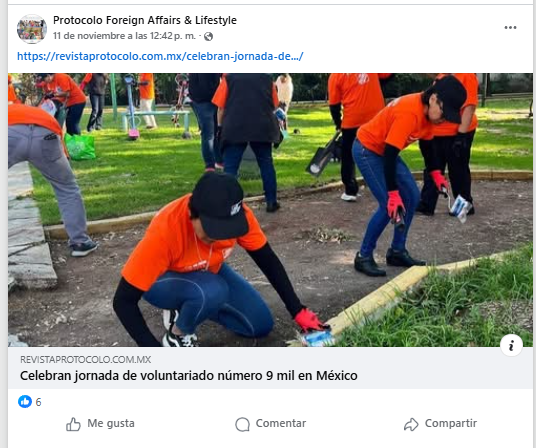Open Protocolo Foreign Affairs & Lifestyle page name
The width and height of the screenshot is (536, 448).
tap(145, 20)
